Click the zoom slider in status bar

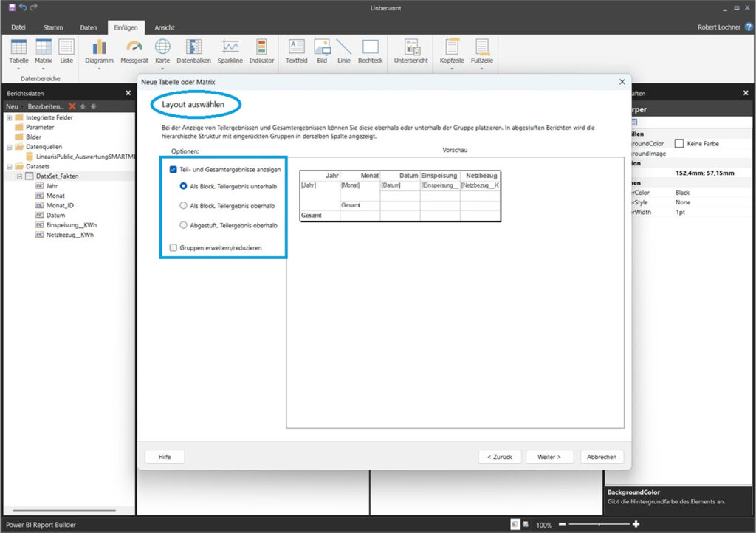coord(598,524)
